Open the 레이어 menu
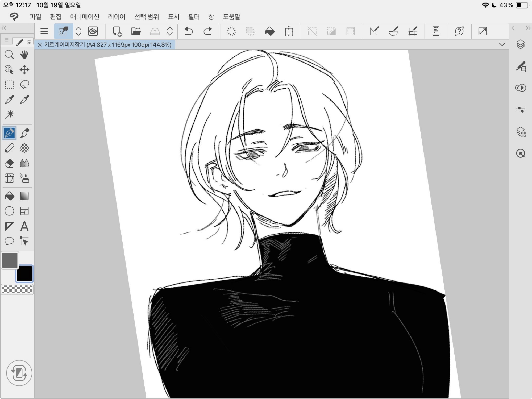Viewport: 532px width, 399px height. point(117,17)
